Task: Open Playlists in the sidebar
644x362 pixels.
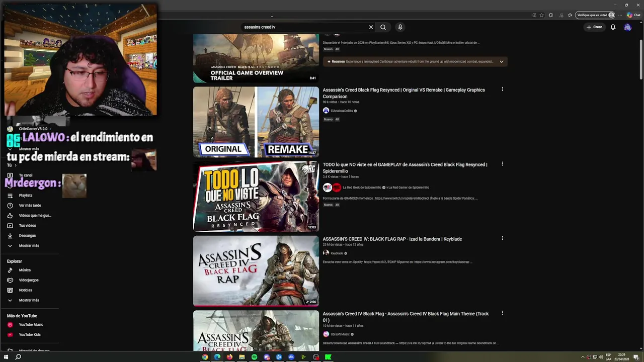Action: [26, 196]
